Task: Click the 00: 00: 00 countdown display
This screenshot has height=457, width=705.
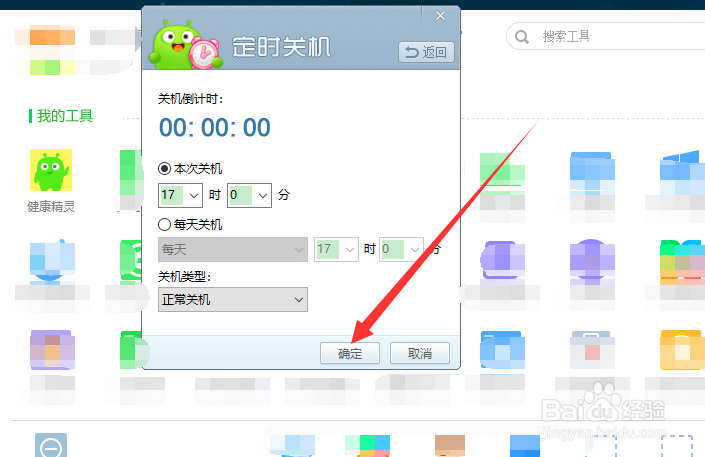Action: (x=214, y=128)
